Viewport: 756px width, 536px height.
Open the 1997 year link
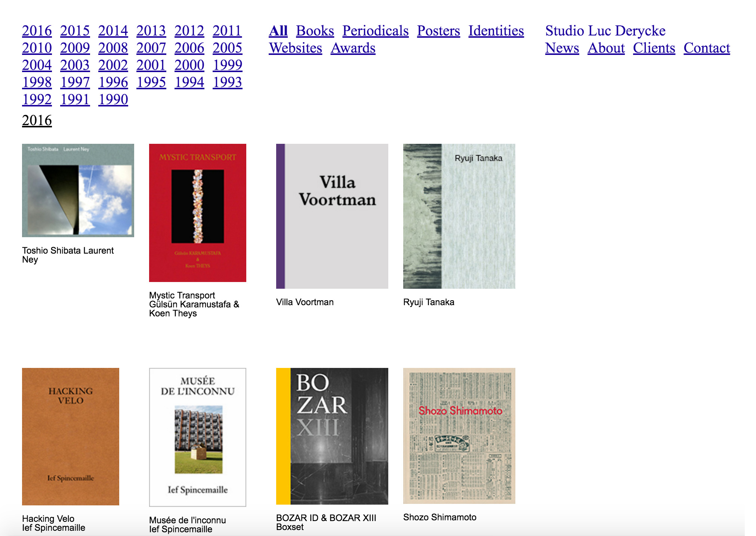coord(75,82)
